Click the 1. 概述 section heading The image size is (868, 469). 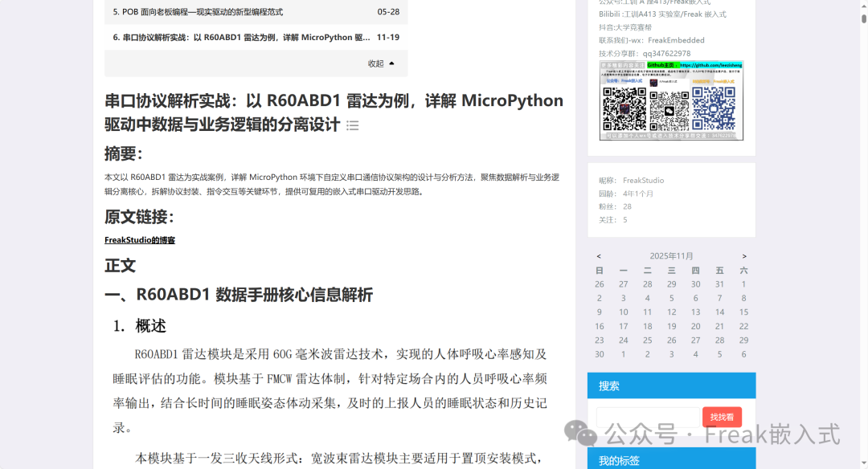(140, 326)
